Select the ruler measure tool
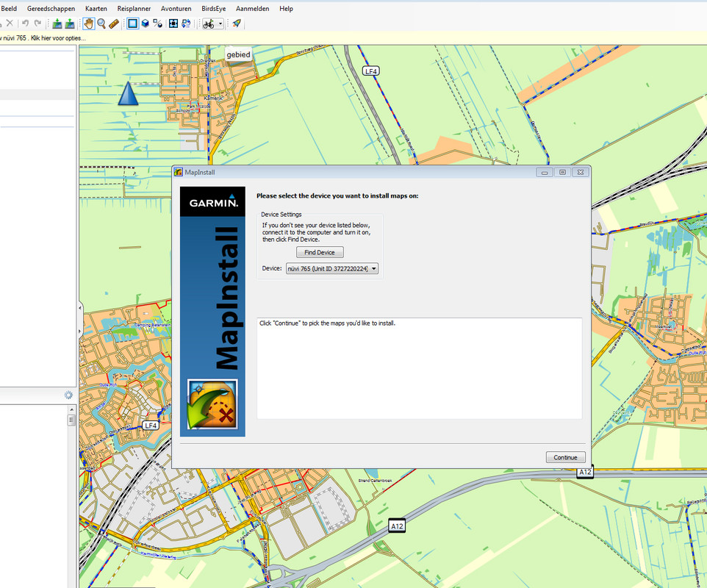The image size is (707, 588). tap(114, 24)
